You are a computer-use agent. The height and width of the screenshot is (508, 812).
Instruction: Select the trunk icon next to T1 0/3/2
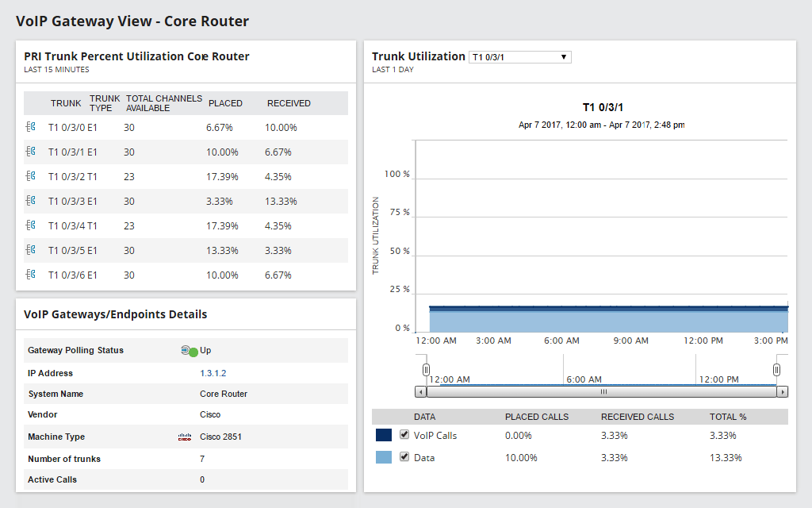[x=32, y=176]
